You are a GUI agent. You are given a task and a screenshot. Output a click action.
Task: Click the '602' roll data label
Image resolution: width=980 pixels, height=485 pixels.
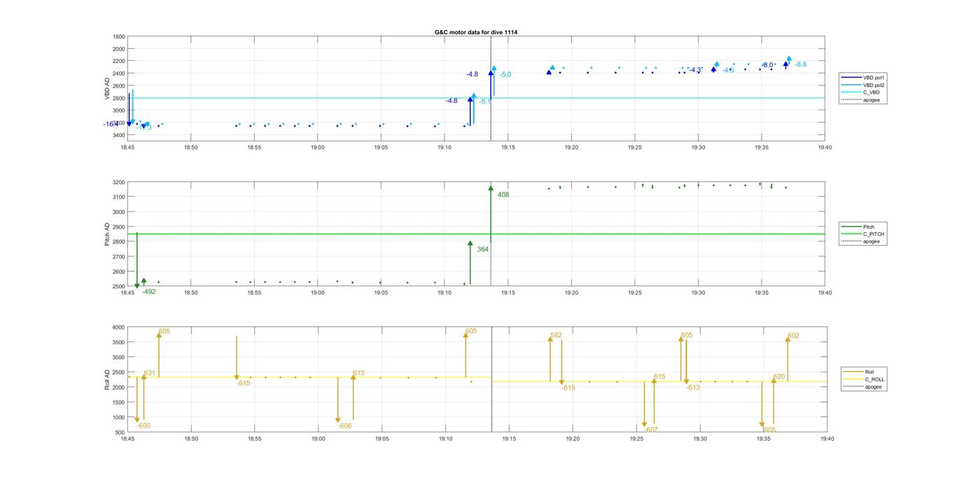[793, 335]
